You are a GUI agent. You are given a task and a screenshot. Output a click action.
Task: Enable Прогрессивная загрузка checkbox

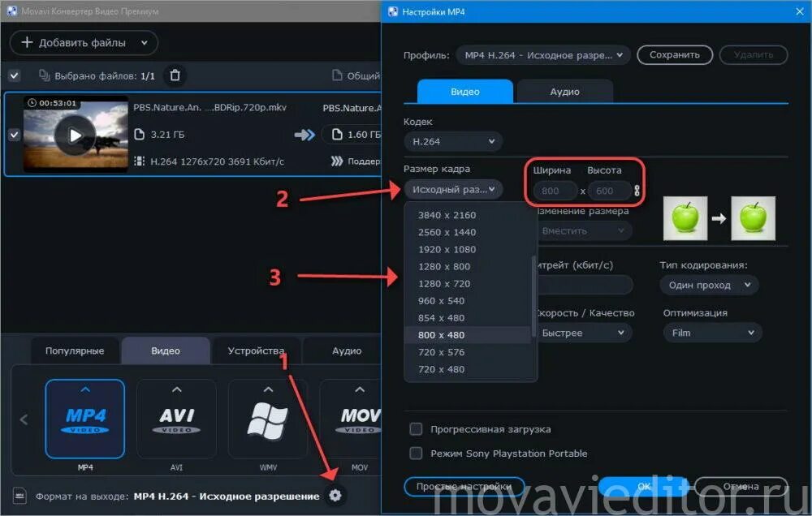pyautogui.click(x=416, y=429)
